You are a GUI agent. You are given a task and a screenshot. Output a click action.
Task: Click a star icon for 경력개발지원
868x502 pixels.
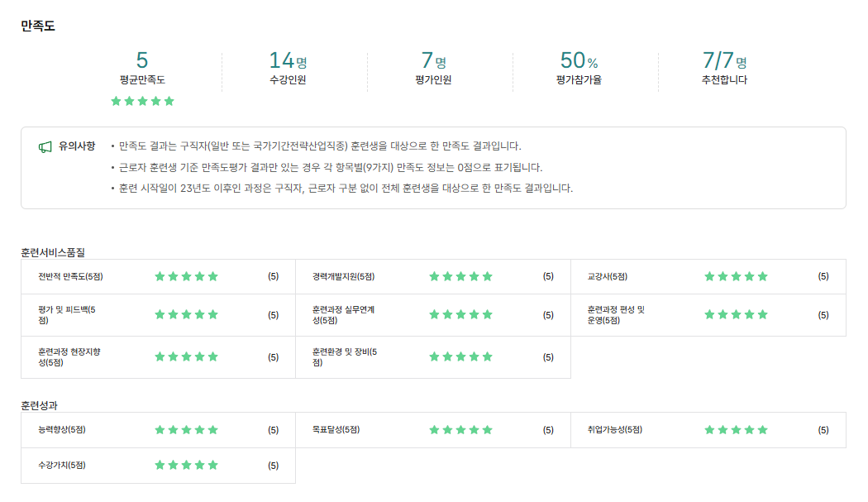[460, 276]
